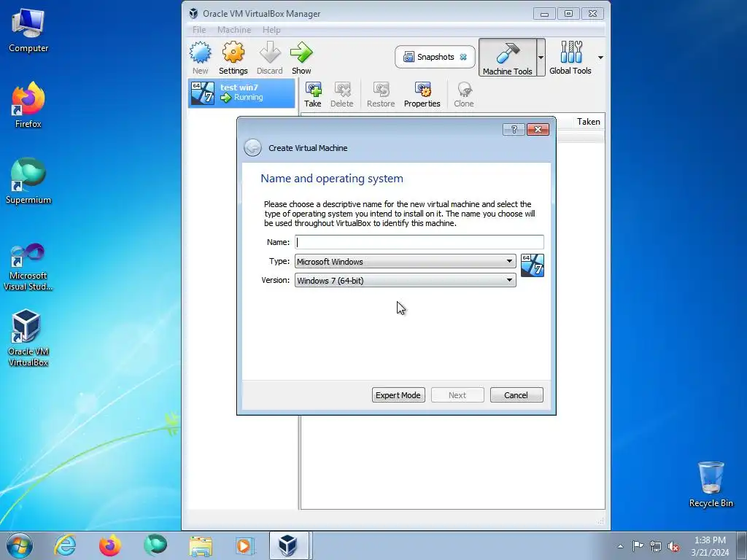
Task: Click the Next button in wizard
Action: pyautogui.click(x=457, y=394)
